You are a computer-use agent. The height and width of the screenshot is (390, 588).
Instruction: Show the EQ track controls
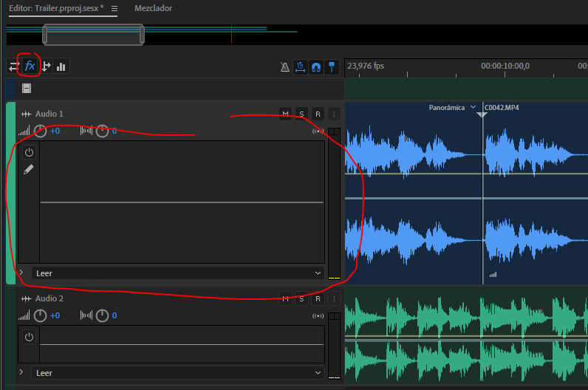click(61, 66)
